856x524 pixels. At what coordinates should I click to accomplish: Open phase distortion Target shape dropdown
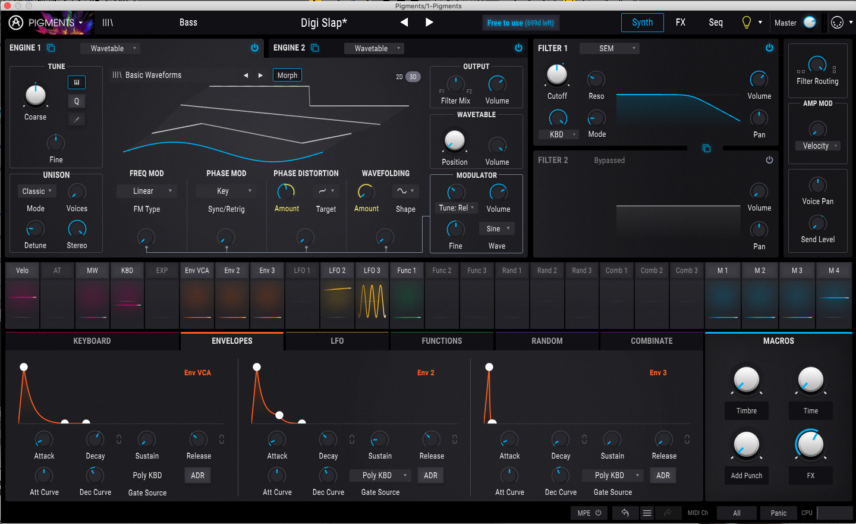[x=326, y=191]
